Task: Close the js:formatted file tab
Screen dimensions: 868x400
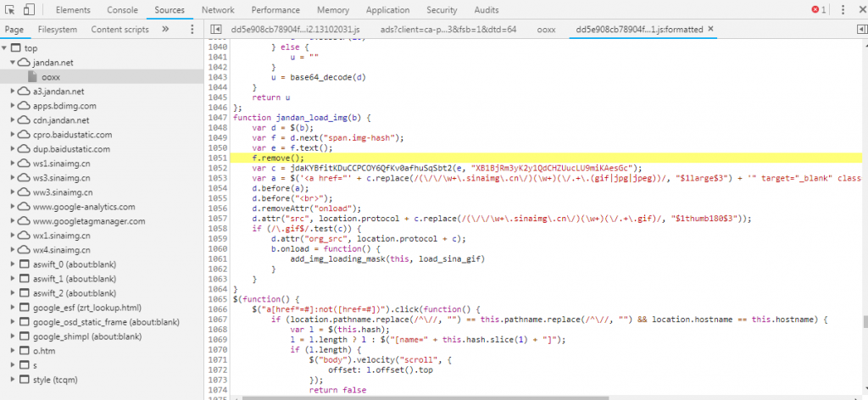Action: click(x=711, y=29)
